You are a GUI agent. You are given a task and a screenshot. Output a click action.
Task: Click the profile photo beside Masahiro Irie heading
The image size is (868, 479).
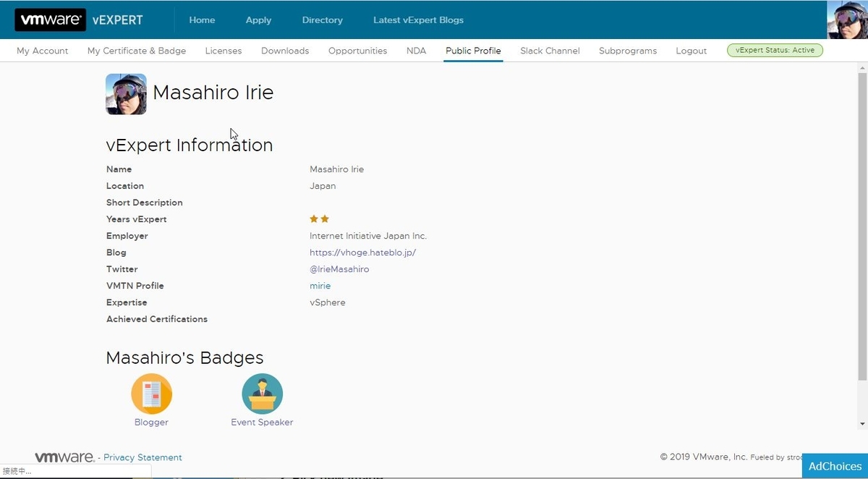[x=126, y=94]
